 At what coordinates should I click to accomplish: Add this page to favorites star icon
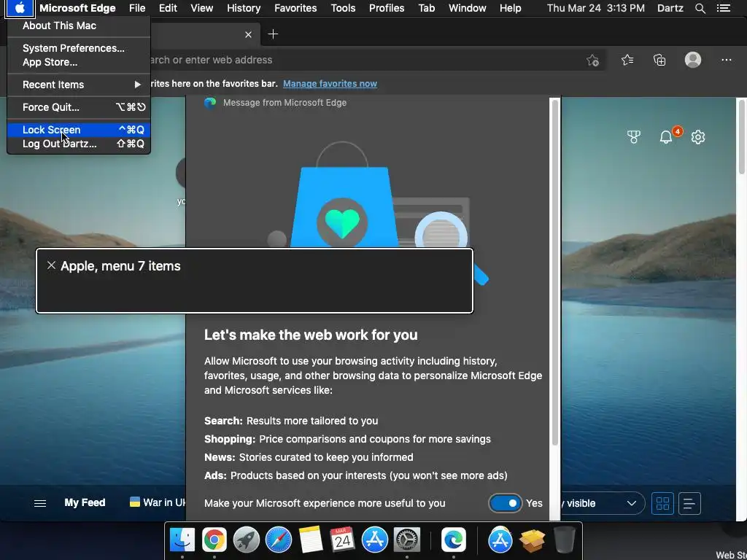(592, 60)
